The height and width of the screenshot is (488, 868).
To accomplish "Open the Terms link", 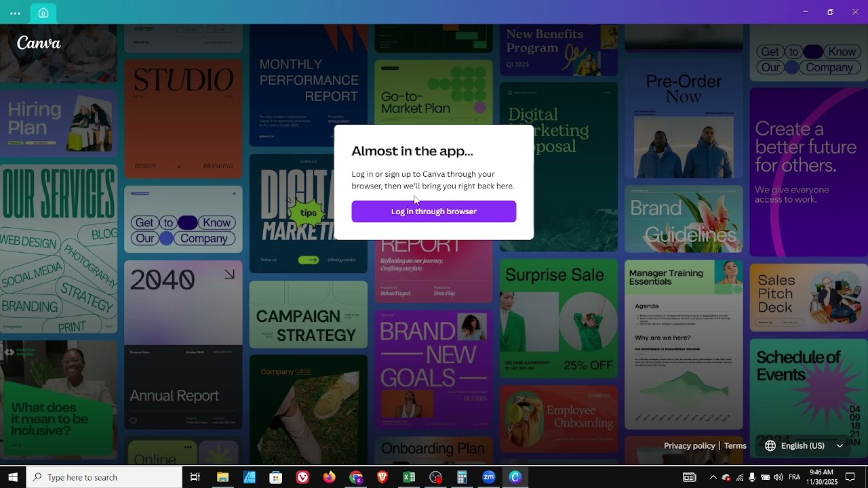I will pos(735,445).
